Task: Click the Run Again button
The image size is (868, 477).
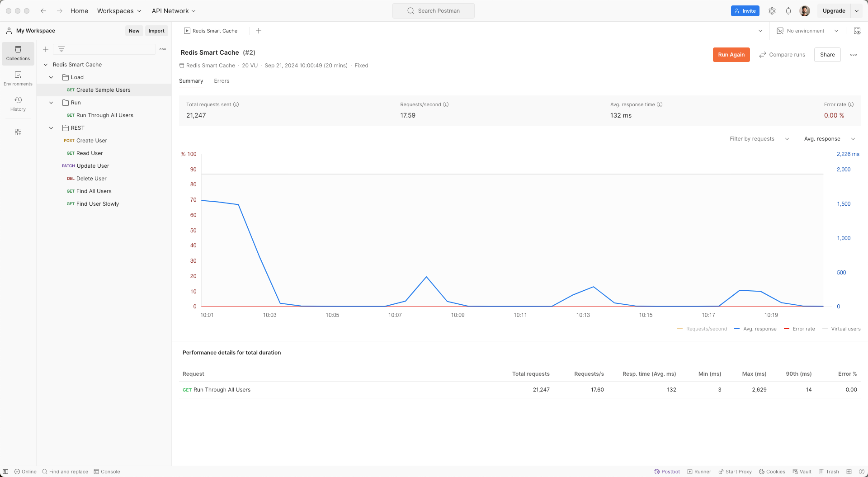Action: [731, 55]
